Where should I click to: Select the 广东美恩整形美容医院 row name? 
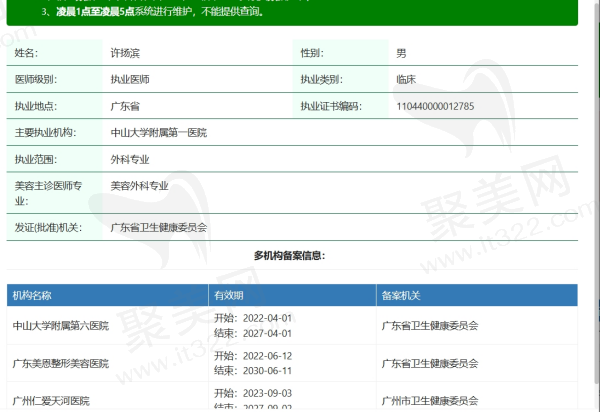(61, 363)
